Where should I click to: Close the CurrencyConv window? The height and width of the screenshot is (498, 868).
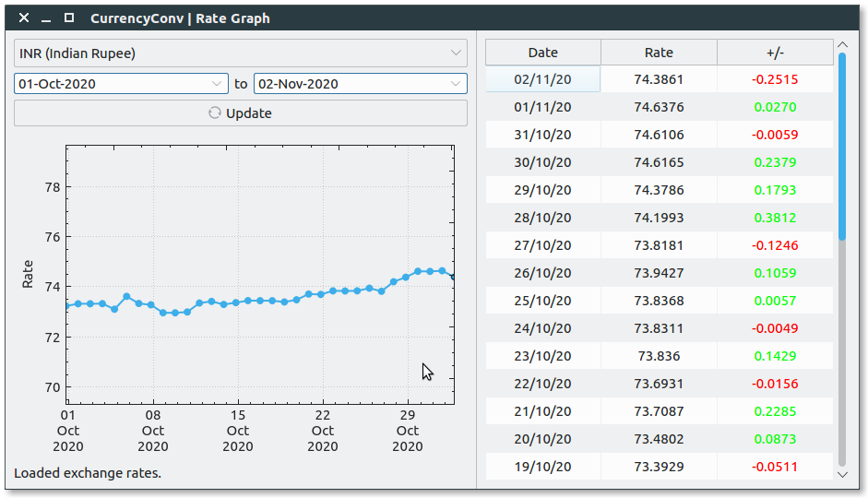(25, 18)
